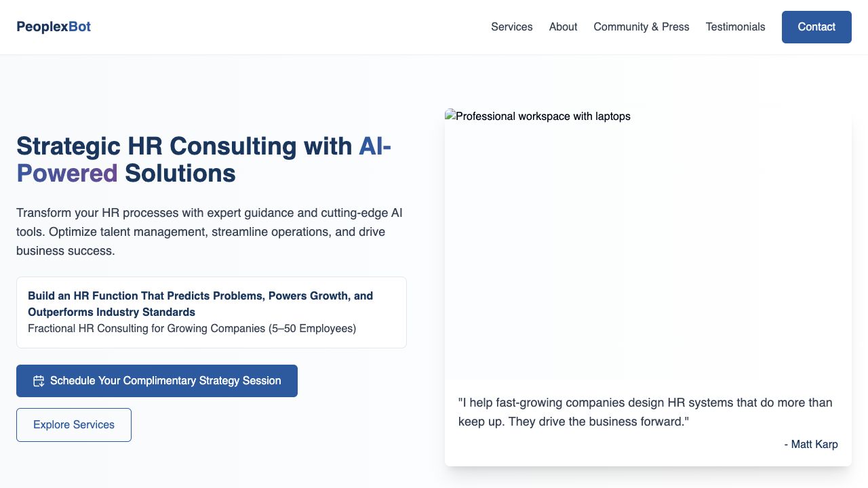This screenshot has height=488, width=868.
Task: Click Schedule Your Complimentary Strategy Session
Action: pos(157,381)
